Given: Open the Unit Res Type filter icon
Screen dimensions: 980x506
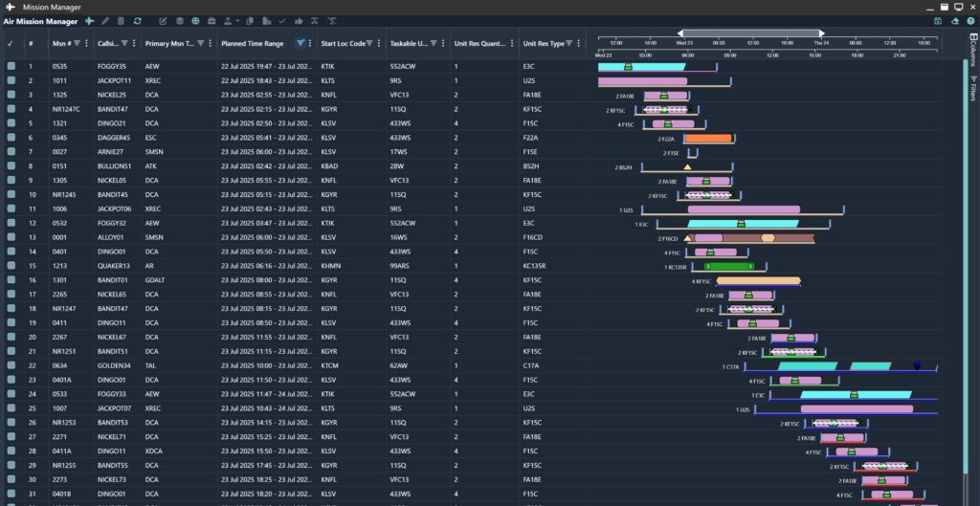Looking at the screenshot, I should [569, 44].
